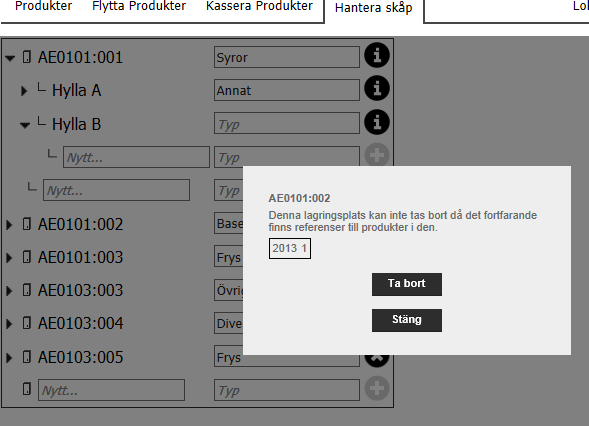Viewport: 589px width, 426px height.
Task: Click the Typ field next to the plus icon under Hylla B
Action: [x=287, y=156]
